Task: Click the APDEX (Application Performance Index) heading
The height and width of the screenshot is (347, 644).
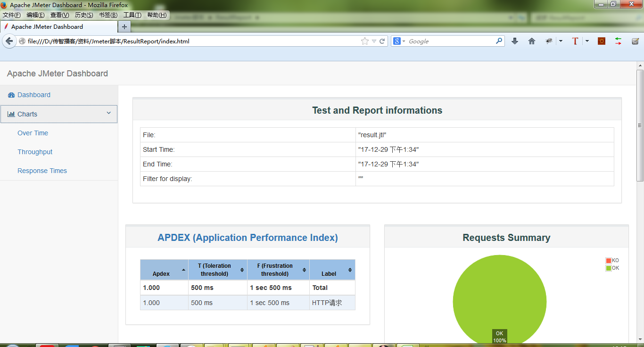Action: click(248, 238)
